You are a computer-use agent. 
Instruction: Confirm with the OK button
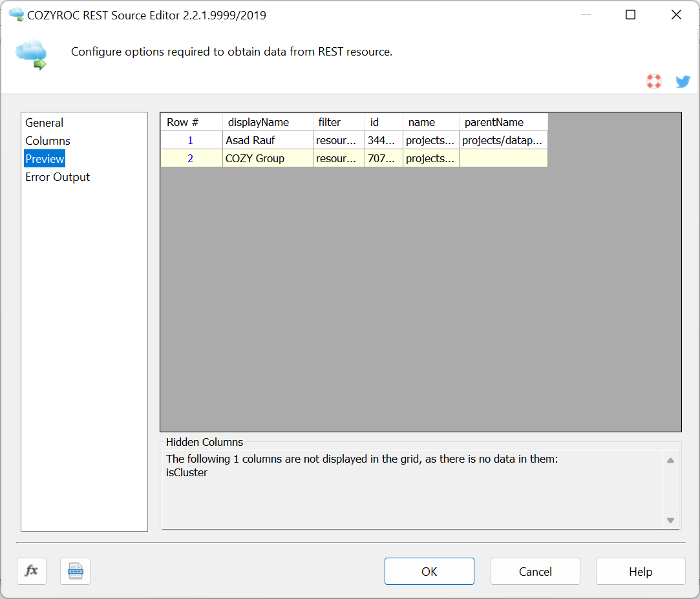(x=429, y=571)
